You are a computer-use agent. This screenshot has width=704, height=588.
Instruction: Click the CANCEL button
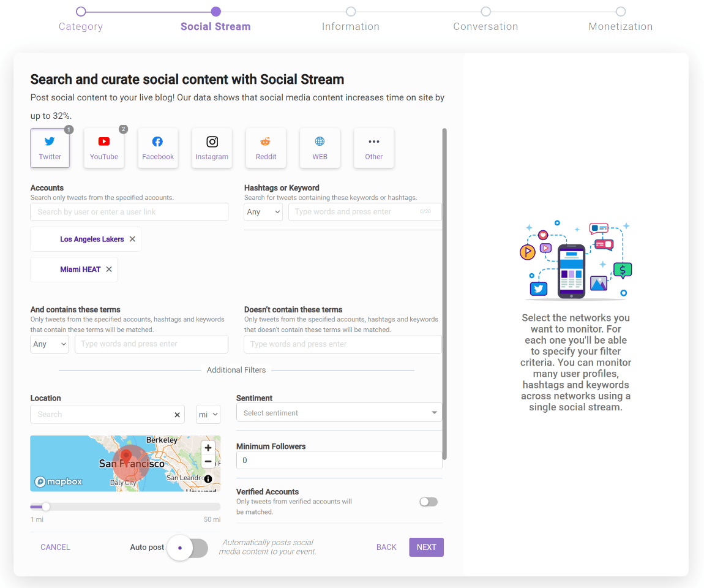[55, 547]
